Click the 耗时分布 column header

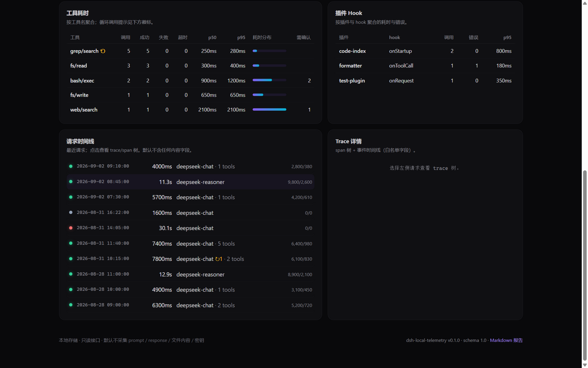pyautogui.click(x=262, y=37)
